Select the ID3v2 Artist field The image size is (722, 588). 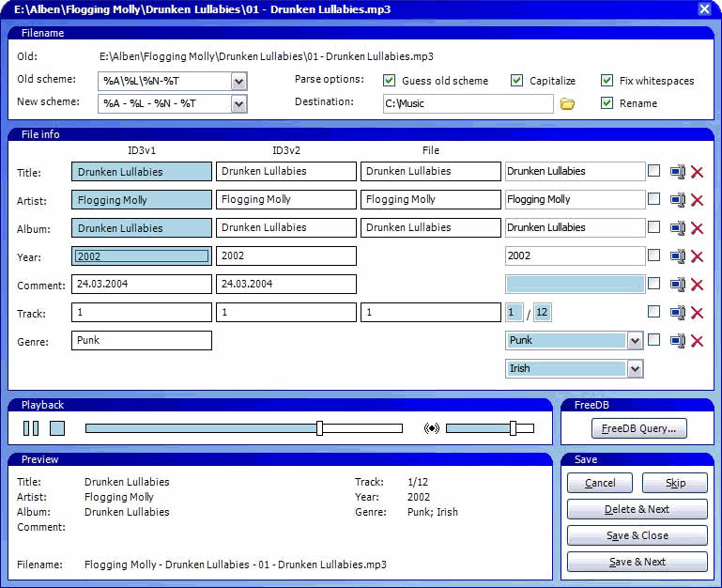point(286,199)
